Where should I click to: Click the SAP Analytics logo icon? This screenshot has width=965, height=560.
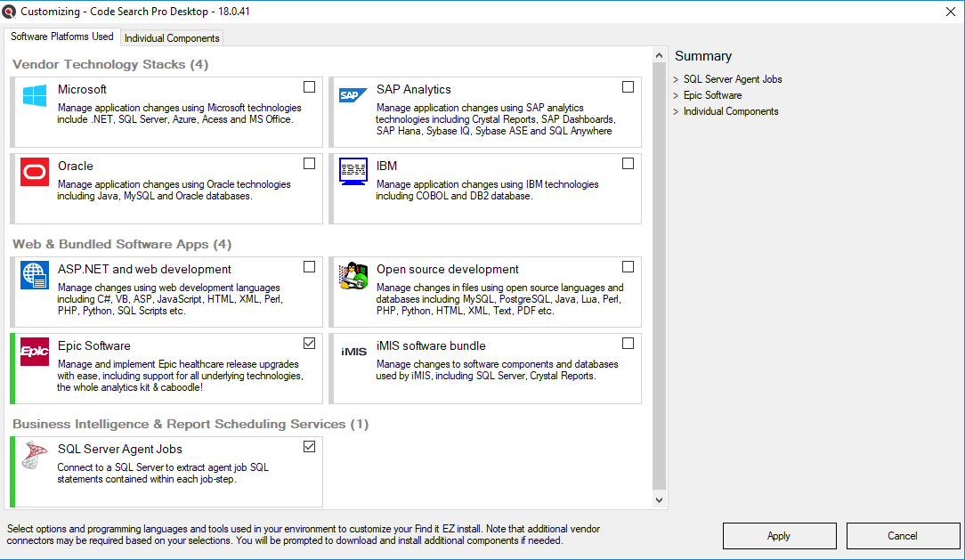[353, 95]
